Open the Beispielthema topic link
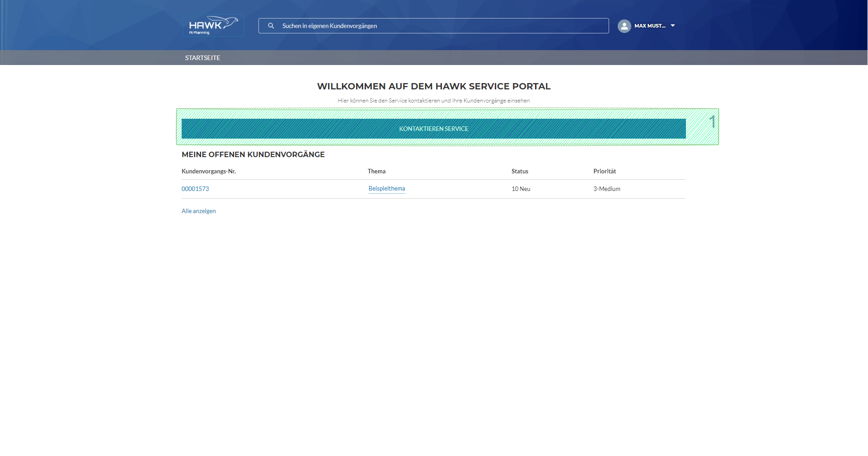The width and height of the screenshot is (868, 456). [x=387, y=189]
